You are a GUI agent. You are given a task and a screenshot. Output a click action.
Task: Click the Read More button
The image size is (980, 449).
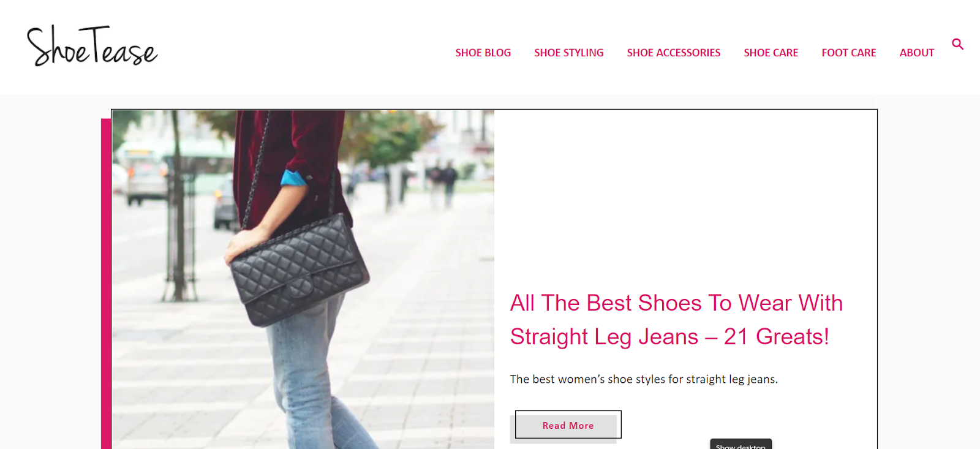[568, 425]
